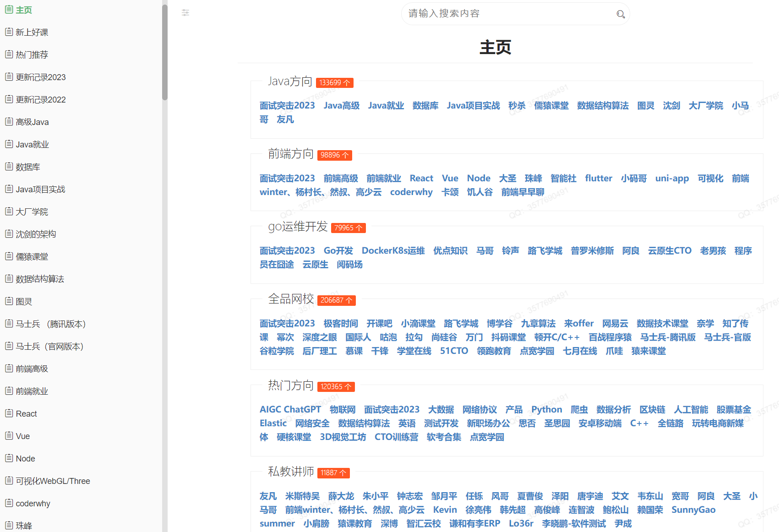Open the uni-app link
The height and width of the screenshot is (532, 779).
672,179
